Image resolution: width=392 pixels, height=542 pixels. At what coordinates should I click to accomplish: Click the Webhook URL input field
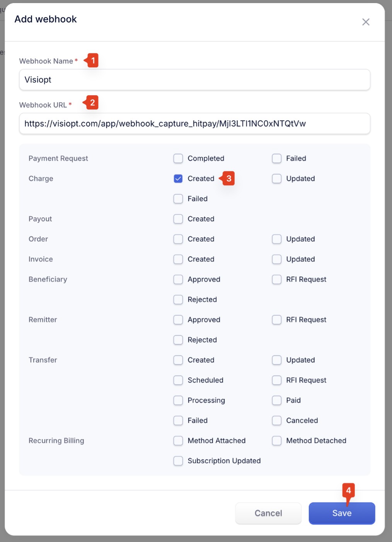[195, 123]
